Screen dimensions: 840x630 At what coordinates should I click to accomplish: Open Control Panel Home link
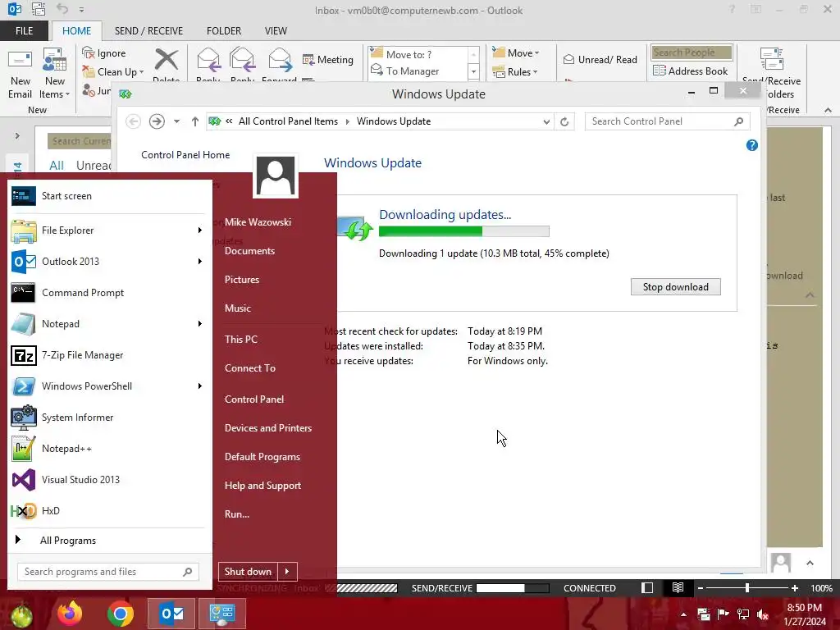click(185, 155)
